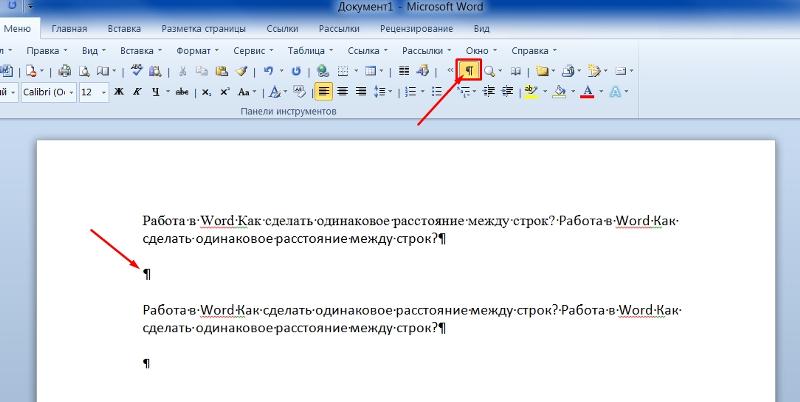Click the decrease indent icon

pos(489,92)
